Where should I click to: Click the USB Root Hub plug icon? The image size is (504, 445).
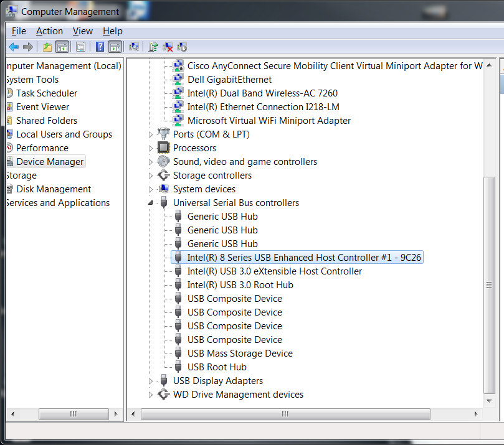178,367
